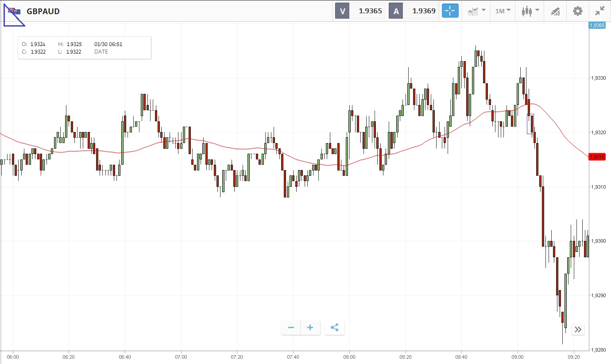Click the 07:20 time axis label
The height and width of the screenshot is (364, 611).
tap(237, 356)
